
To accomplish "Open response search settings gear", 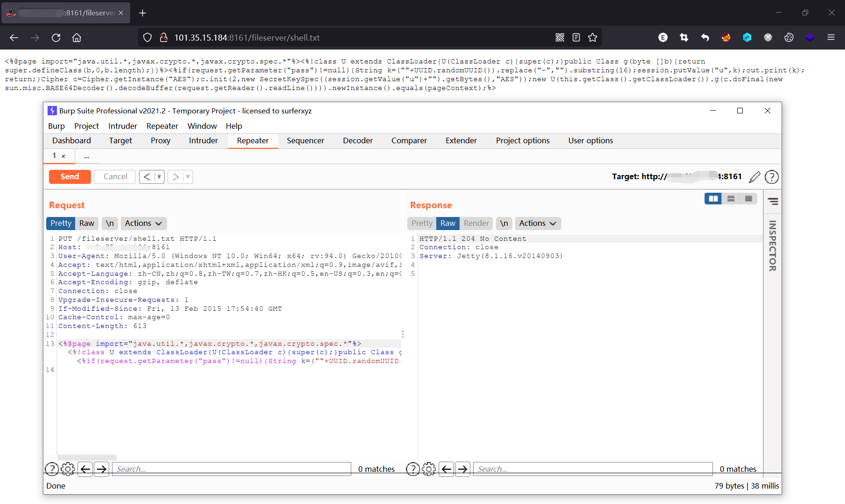I will pos(429,469).
